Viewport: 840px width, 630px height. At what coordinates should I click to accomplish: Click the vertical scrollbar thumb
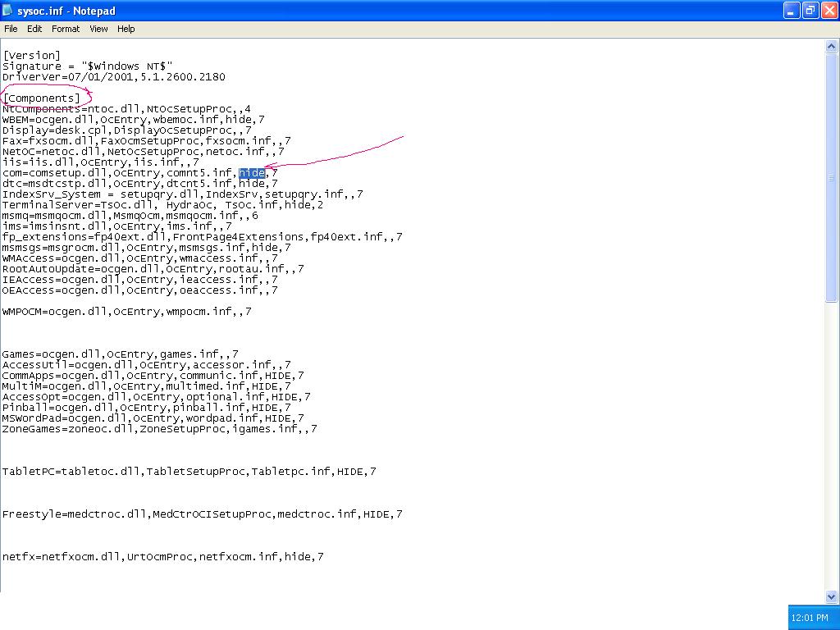[831, 177]
